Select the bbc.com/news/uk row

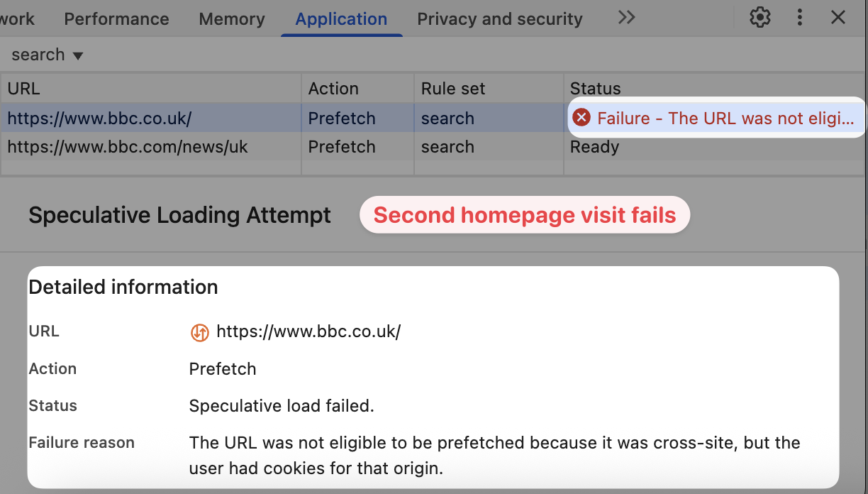pos(433,147)
